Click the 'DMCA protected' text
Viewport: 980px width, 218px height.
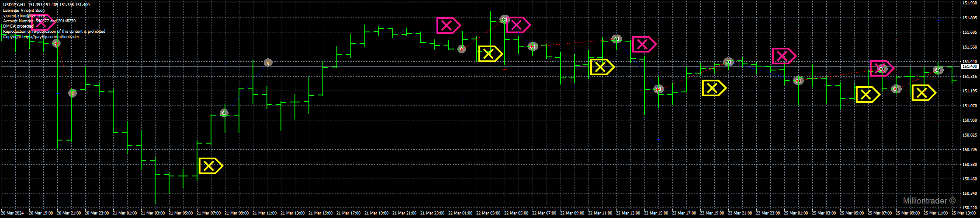[18, 26]
